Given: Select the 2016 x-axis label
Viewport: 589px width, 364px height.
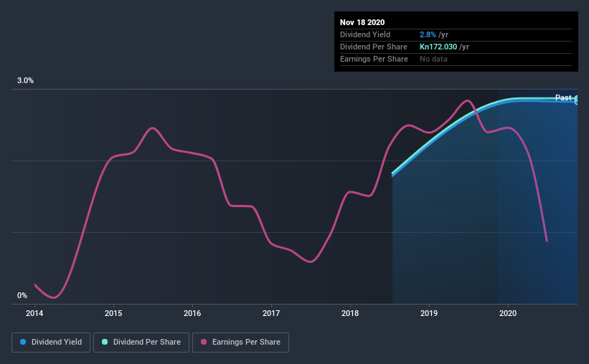Looking at the screenshot, I should [192, 313].
